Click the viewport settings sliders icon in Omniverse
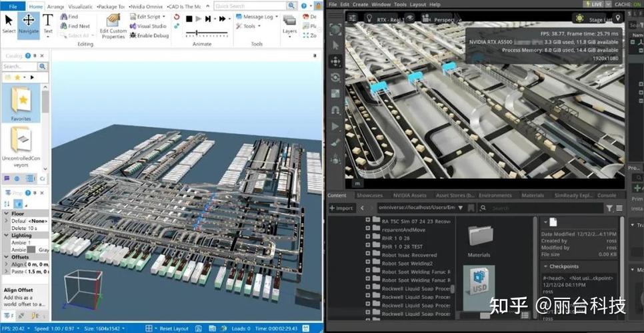The width and height of the screenshot is (644, 333). [353, 18]
